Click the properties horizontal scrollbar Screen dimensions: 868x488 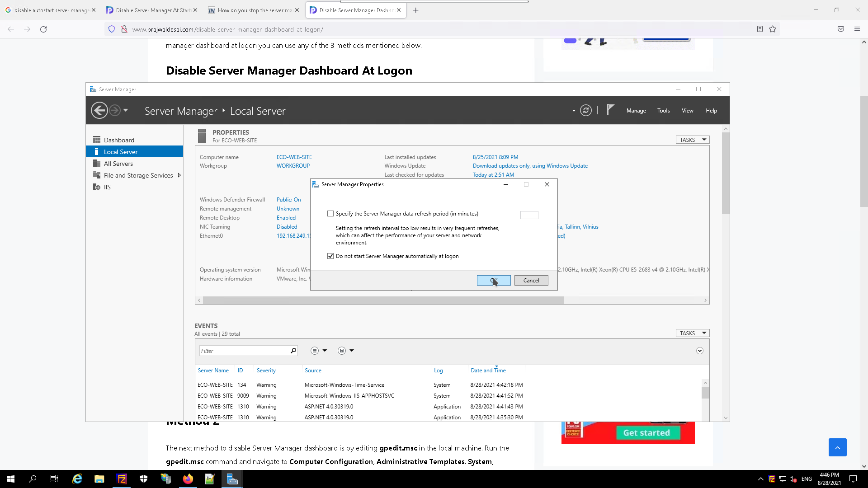coord(383,300)
